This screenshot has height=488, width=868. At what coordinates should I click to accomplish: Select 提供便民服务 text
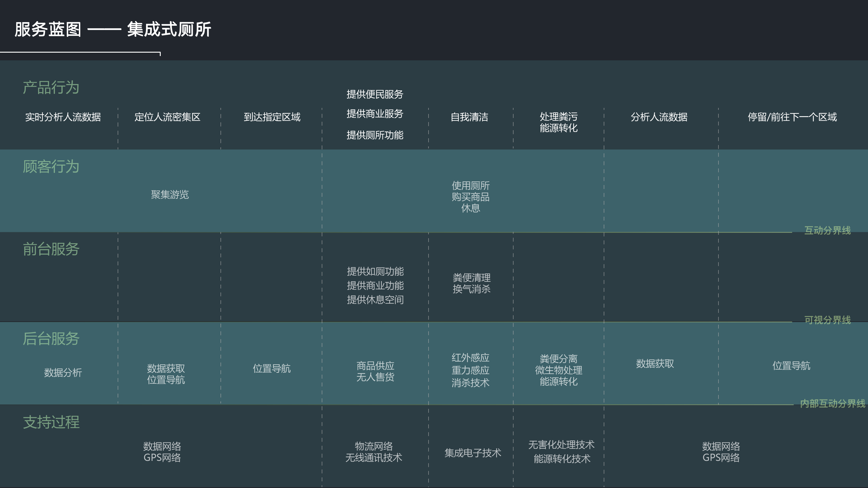(x=375, y=94)
